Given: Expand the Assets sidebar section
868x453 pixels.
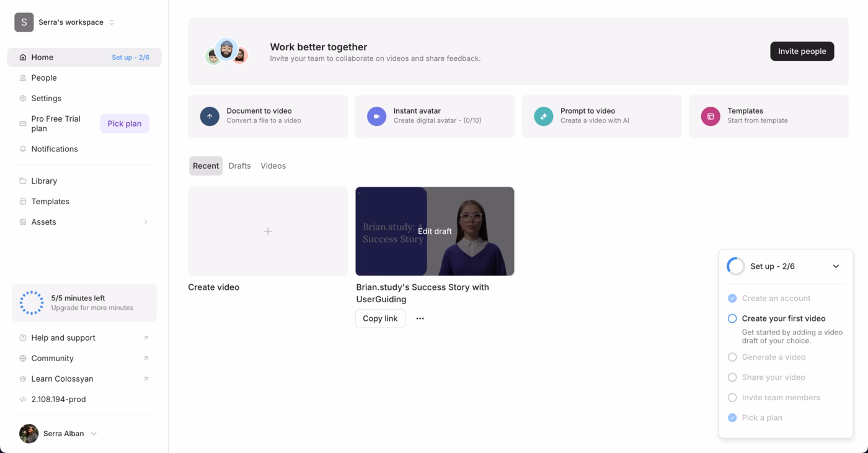Looking at the screenshot, I should [146, 222].
